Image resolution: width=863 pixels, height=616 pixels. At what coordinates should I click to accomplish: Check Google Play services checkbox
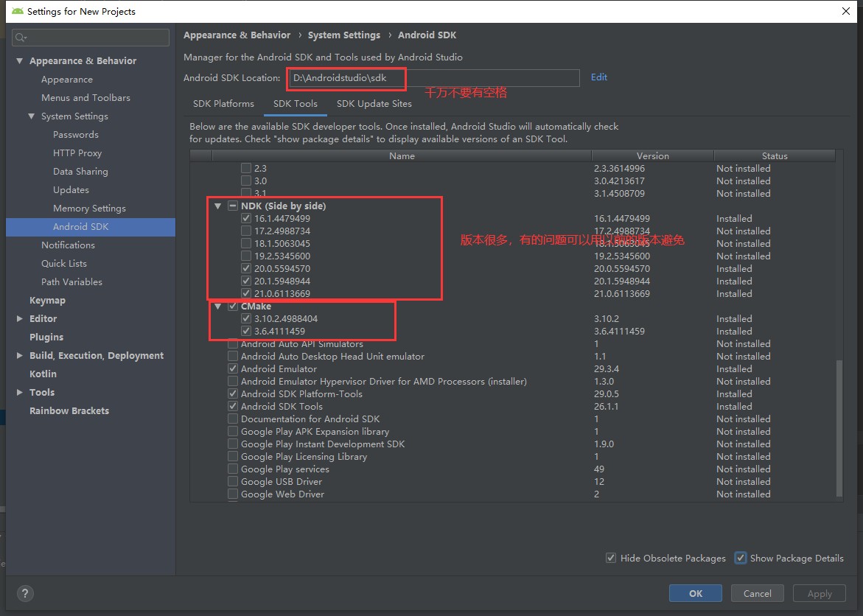click(x=233, y=469)
